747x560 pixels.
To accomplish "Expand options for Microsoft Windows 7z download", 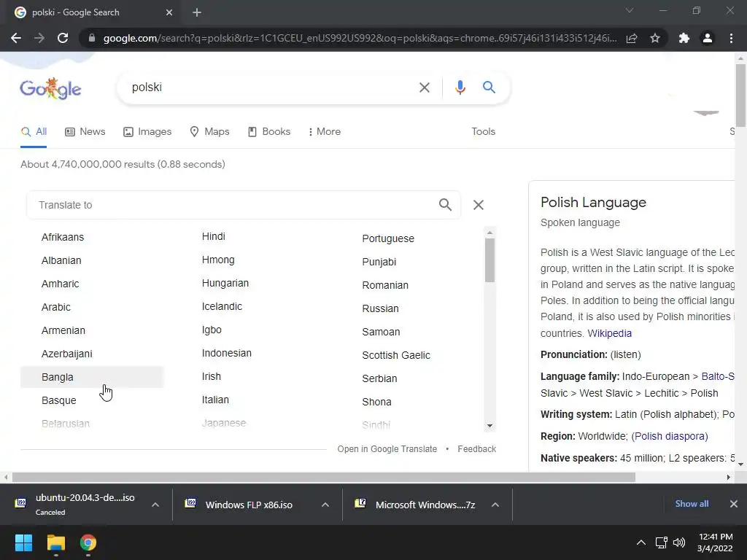I will (495, 505).
